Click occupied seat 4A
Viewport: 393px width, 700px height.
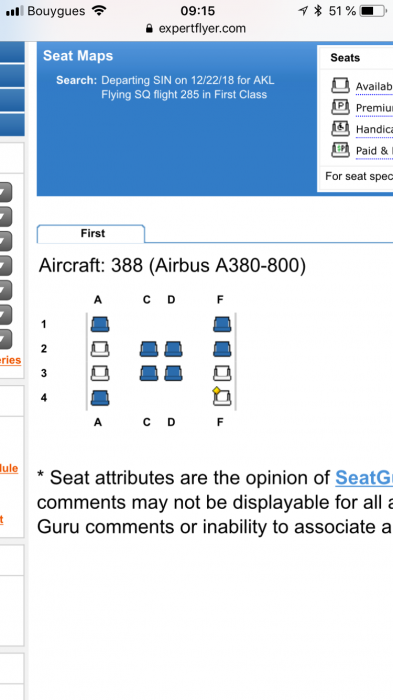(100, 397)
